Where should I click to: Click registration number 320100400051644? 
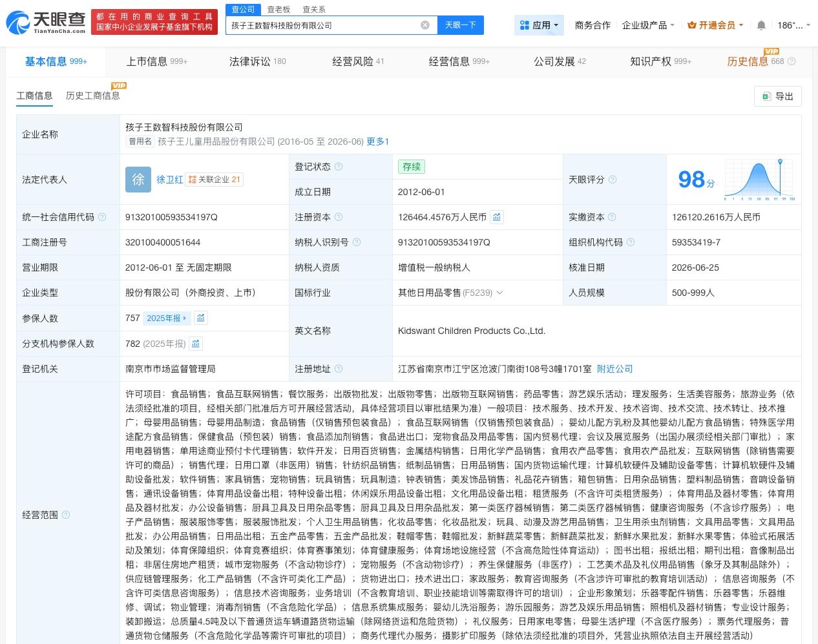(x=163, y=242)
